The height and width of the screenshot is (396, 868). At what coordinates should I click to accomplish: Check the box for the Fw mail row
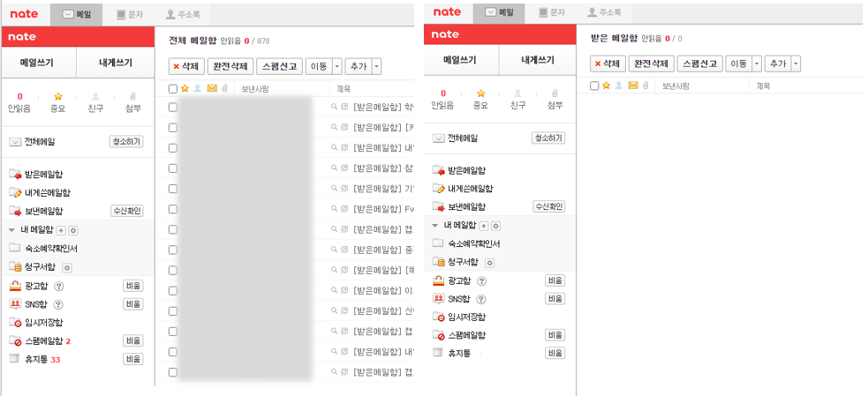coord(173,209)
